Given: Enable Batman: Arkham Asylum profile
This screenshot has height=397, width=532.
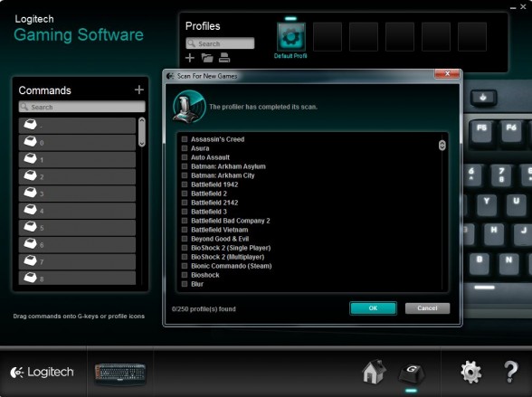Looking at the screenshot, I should 185,166.
